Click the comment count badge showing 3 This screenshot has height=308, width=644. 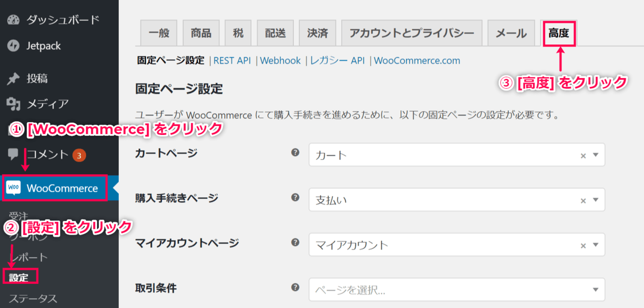pyautogui.click(x=79, y=155)
